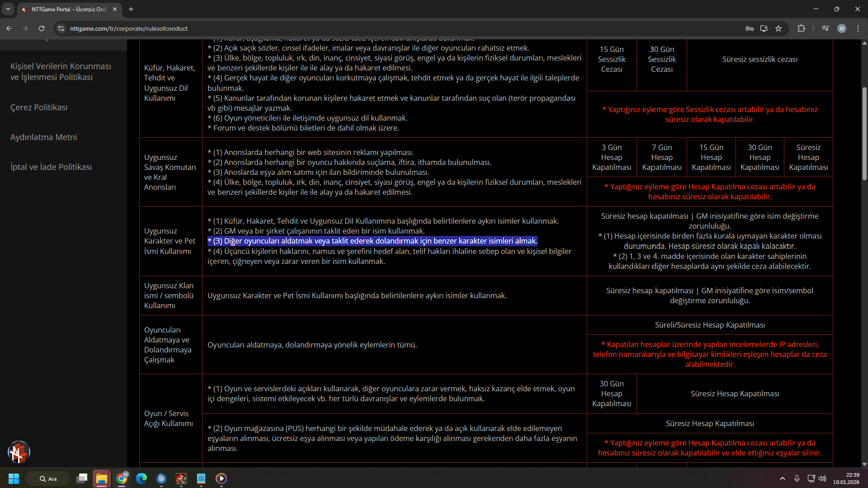Screen dimensions: 868x488
Task: Open the Windows Start menu
Action: (14, 479)
